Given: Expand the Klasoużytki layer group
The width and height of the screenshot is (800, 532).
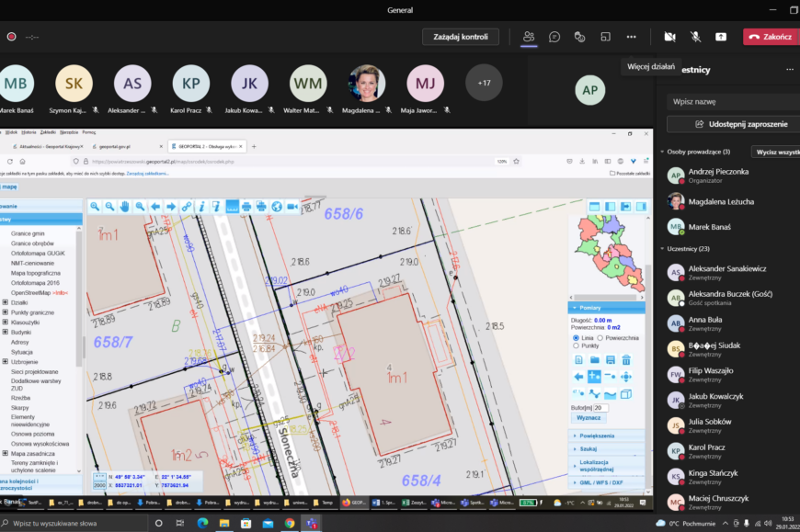Looking at the screenshot, I should pos(6,323).
